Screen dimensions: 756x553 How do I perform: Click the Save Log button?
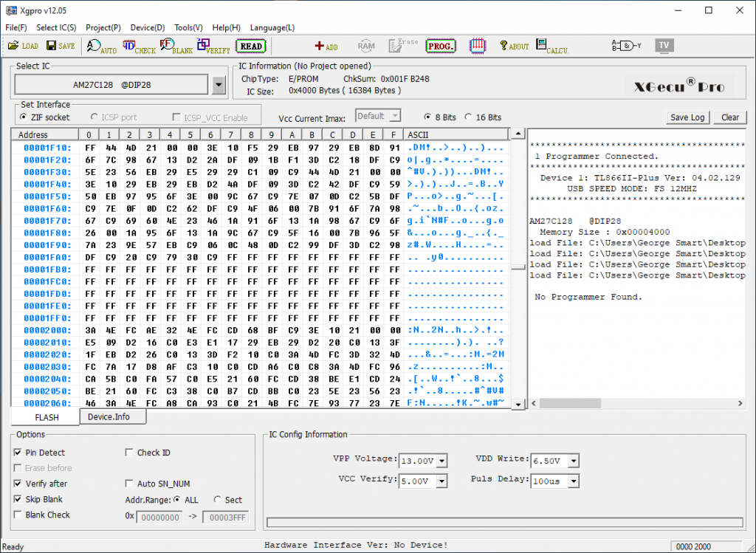coord(687,117)
